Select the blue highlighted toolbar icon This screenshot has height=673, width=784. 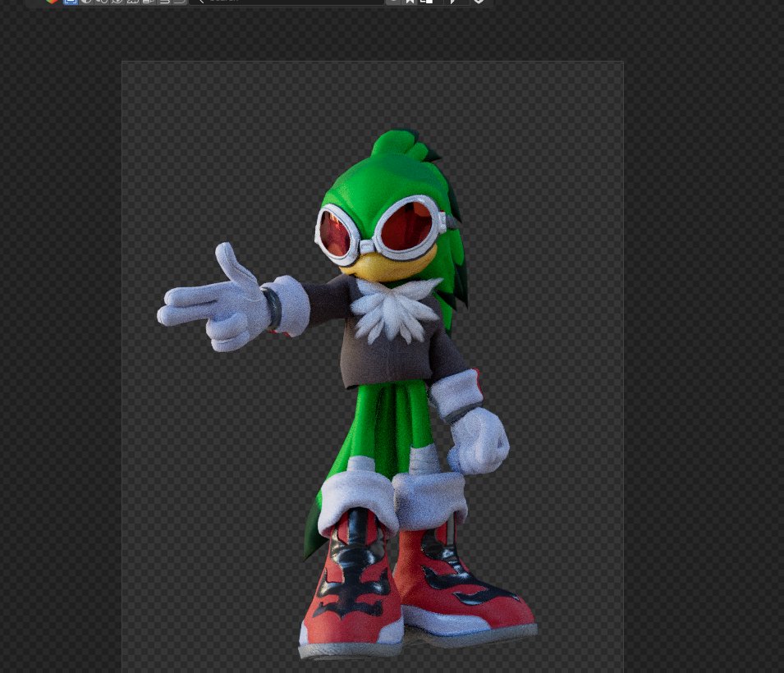(70, 2)
